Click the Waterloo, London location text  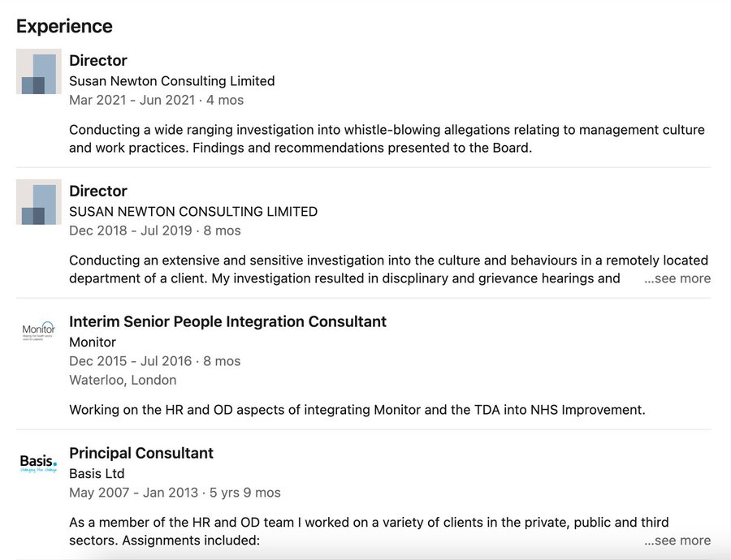(123, 380)
